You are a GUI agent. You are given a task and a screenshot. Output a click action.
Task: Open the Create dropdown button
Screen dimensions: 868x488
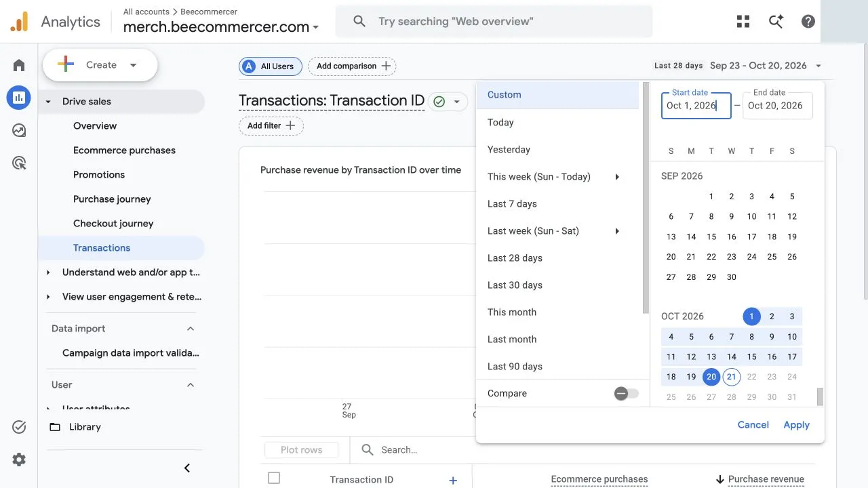click(100, 65)
